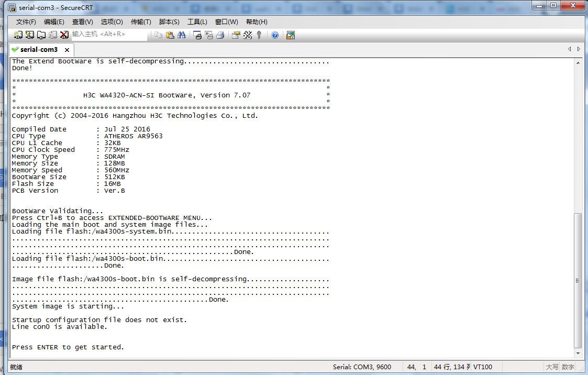Click 'ATHEROS AR9563' CPU type value
This screenshot has height=375, width=588.
[x=134, y=136]
